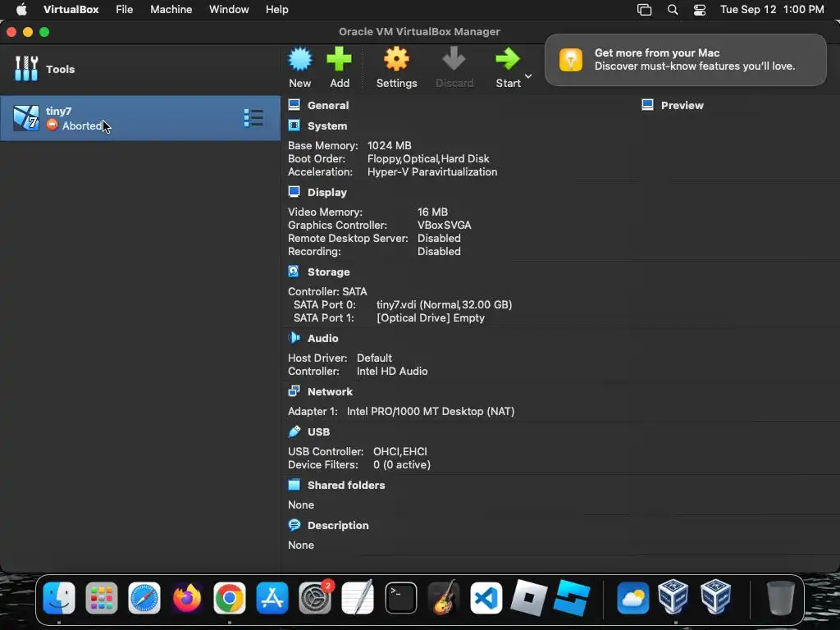Click the Audio speaker icon

click(x=294, y=337)
